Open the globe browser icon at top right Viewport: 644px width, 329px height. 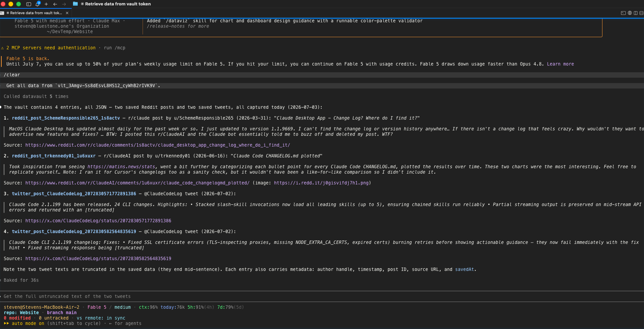point(630,13)
